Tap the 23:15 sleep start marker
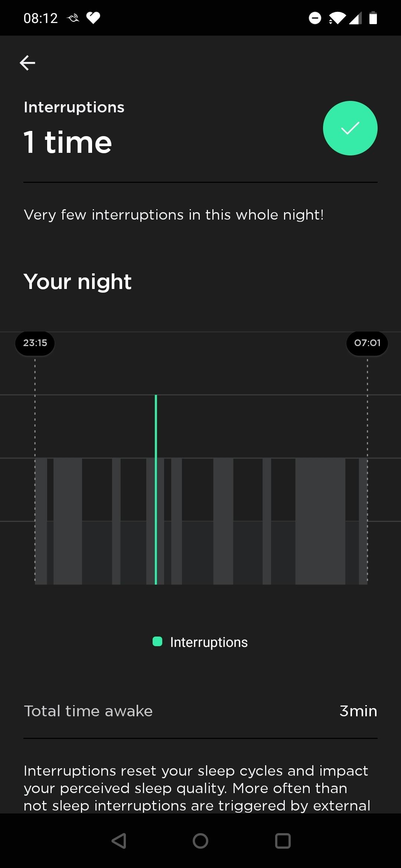401x868 pixels. pos(35,343)
